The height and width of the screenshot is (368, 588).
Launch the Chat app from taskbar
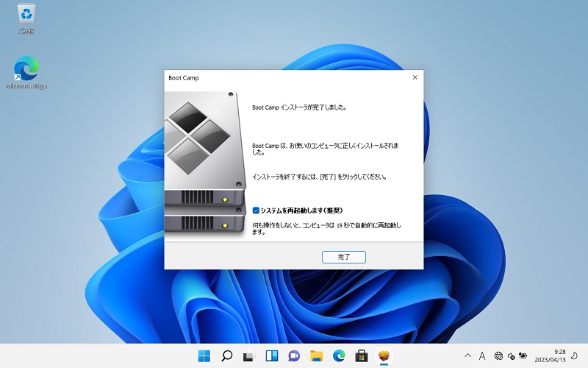[x=294, y=355]
